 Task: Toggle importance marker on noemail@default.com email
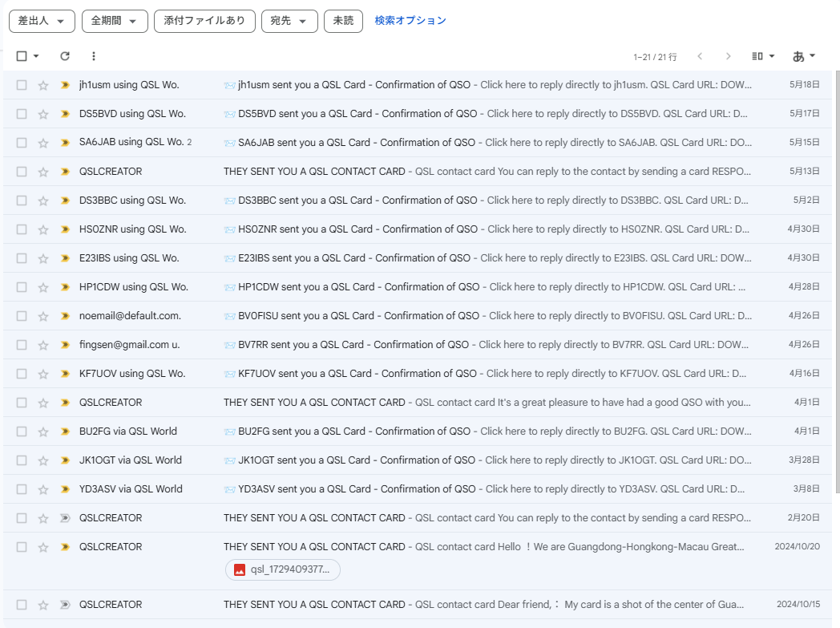pyautogui.click(x=65, y=316)
